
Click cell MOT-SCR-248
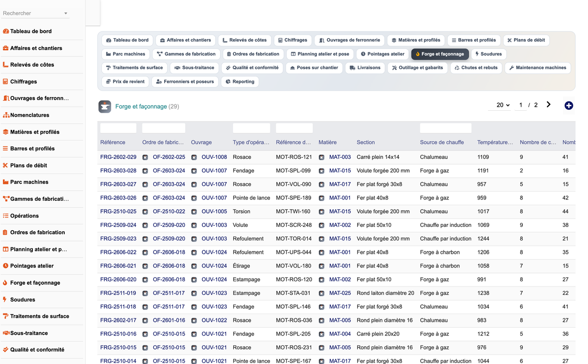click(x=294, y=225)
